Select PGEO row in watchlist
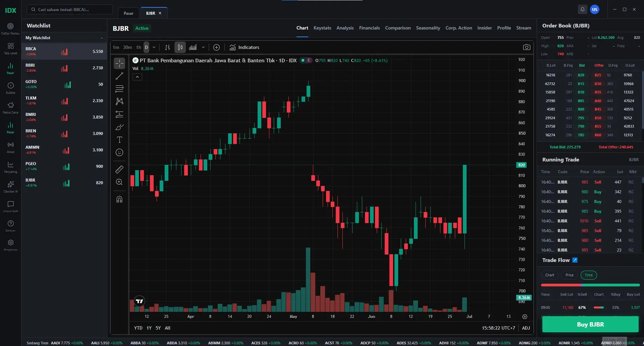The height and width of the screenshot is (346, 644). pos(64,166)
